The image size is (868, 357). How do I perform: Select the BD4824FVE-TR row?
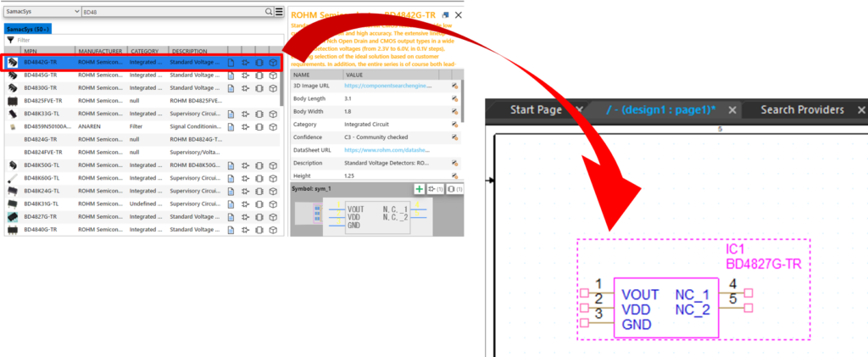pyautogui.click(x=142, y=152)
